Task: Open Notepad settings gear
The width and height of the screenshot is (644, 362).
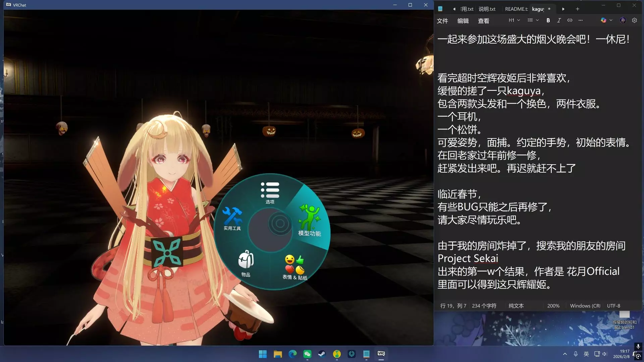Action: [x=634, y=20]
